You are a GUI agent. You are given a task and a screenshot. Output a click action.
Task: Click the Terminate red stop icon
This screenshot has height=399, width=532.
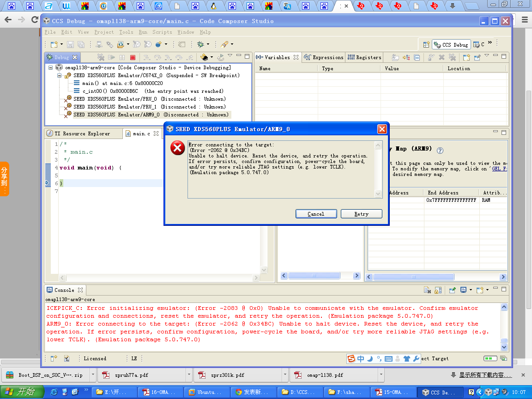(x=133, y=57)
